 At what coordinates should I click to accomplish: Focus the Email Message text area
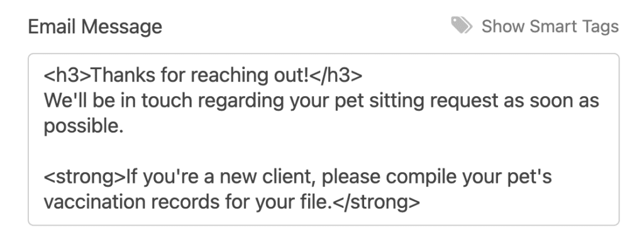tap(324, 140)
